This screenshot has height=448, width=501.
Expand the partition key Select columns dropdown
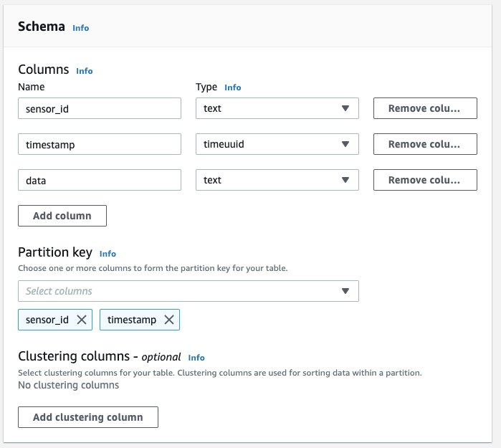coord(189,291)
